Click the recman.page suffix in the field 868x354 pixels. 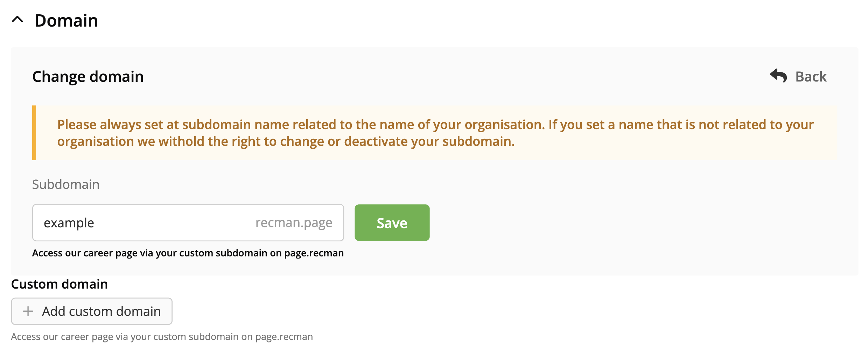click(294, 223)
